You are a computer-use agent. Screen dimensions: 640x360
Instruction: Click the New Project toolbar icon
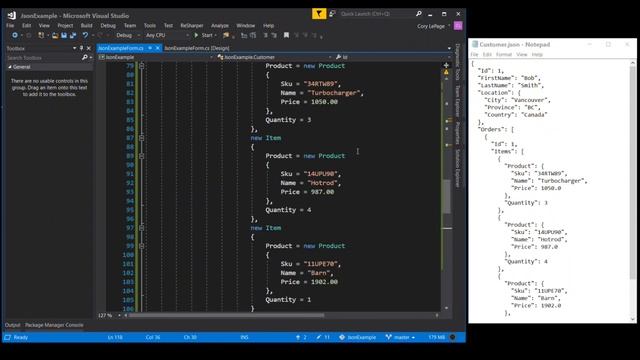point(41,36)
